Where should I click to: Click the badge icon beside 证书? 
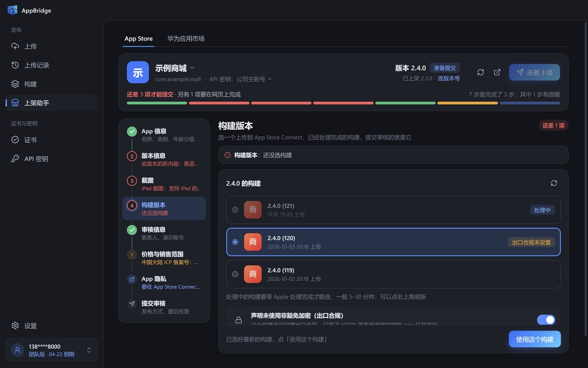(15, 140)
